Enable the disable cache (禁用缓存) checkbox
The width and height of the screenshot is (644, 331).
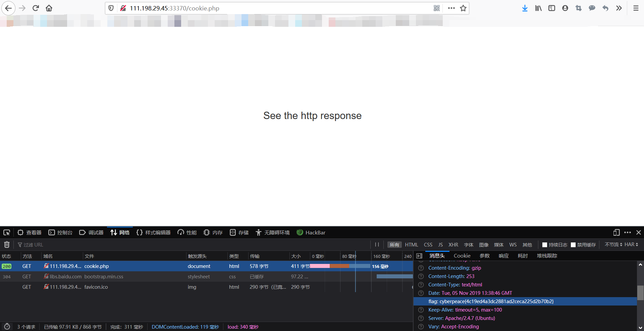(573, 245)
